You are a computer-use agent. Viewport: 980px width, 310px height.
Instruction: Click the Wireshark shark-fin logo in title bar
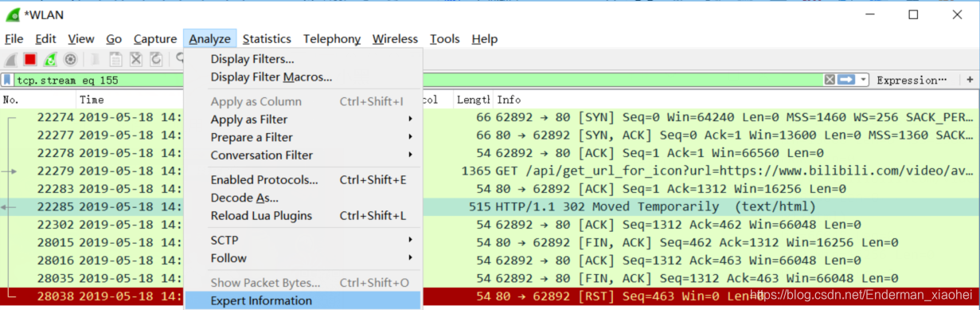pos(13,14)
